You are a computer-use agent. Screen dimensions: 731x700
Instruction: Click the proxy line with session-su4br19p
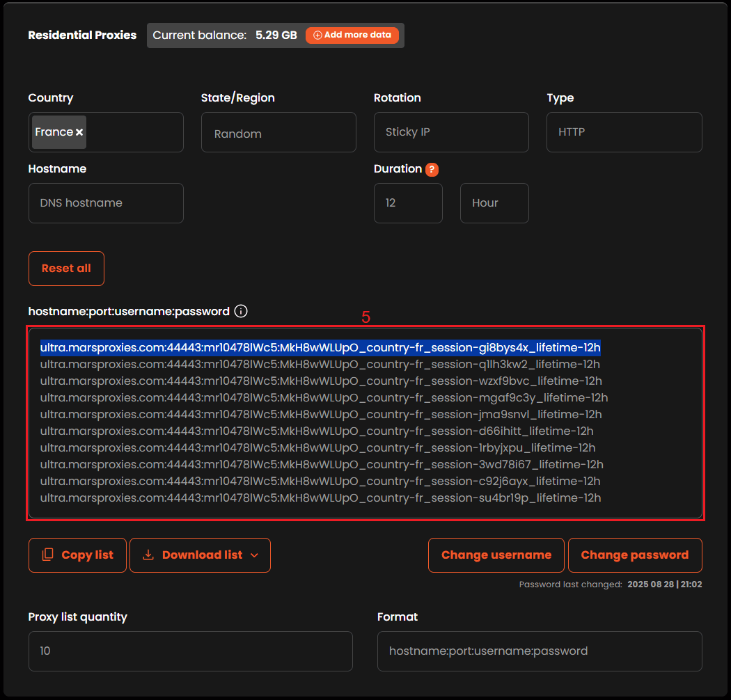[x=320, y=498]
